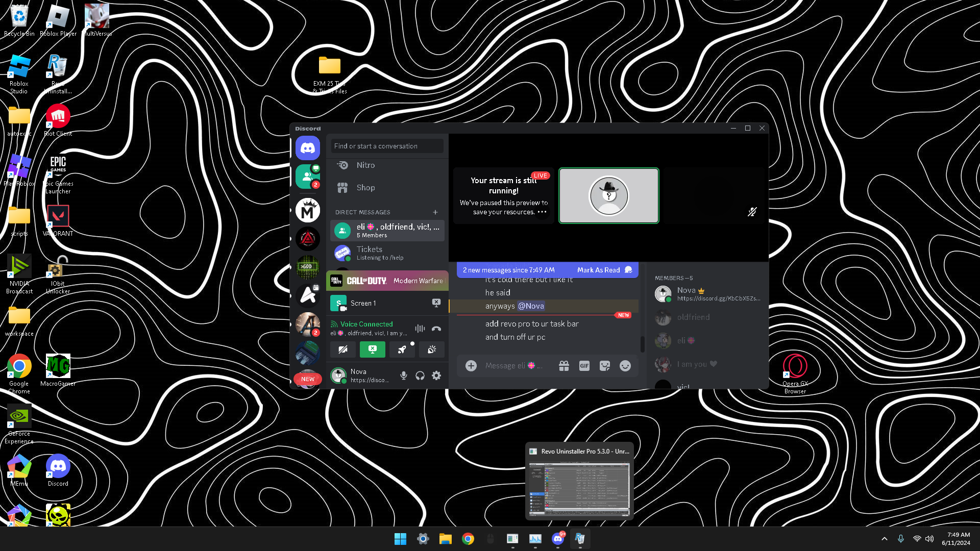Stop sharing your screen
Viewport: 980px width, 551px height.
(x=373, y=349)
